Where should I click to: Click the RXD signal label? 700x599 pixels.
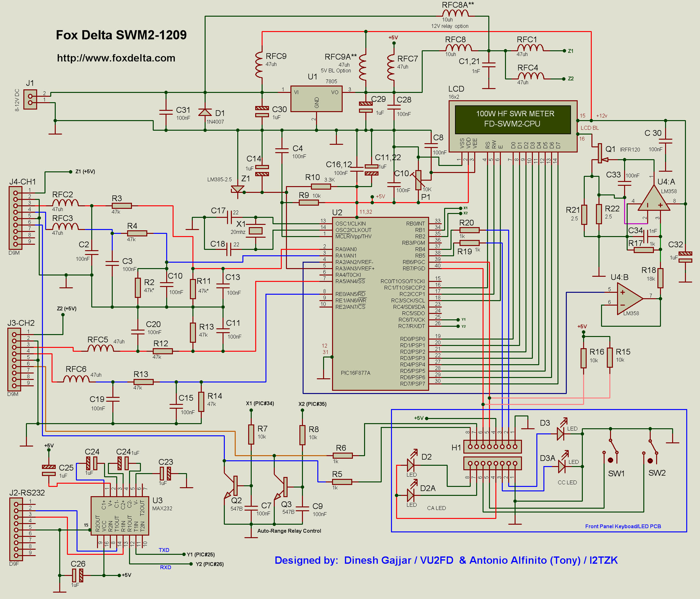[166, 567]
